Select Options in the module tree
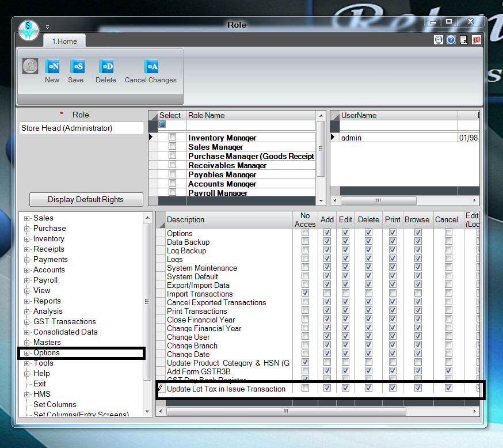503x448 pixels. point(47,352)
